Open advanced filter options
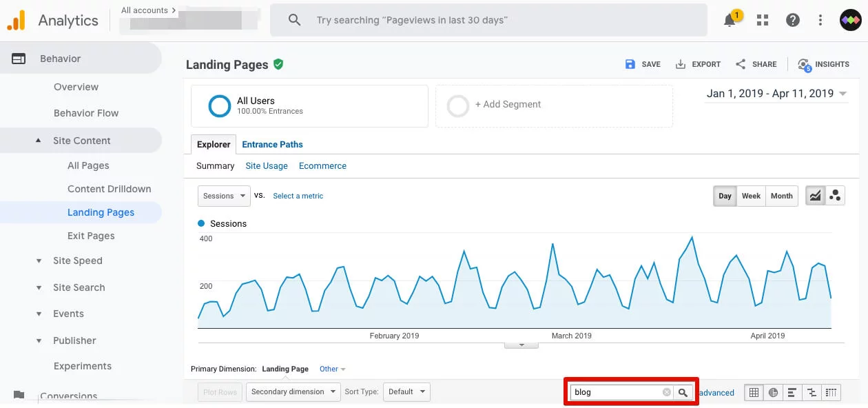The height and width of the screenshot is (408, 868). (x=714, y=392)
